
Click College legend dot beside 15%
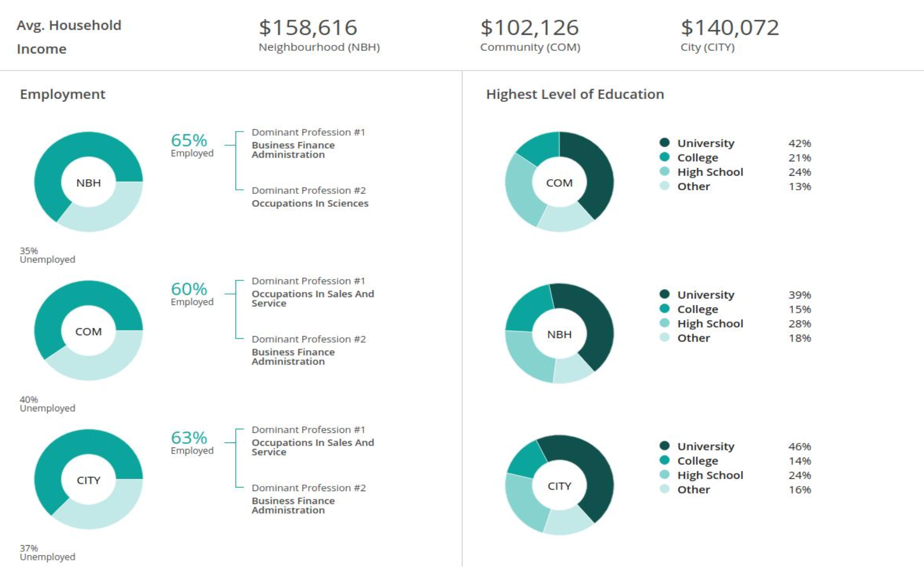coord(665,309)
